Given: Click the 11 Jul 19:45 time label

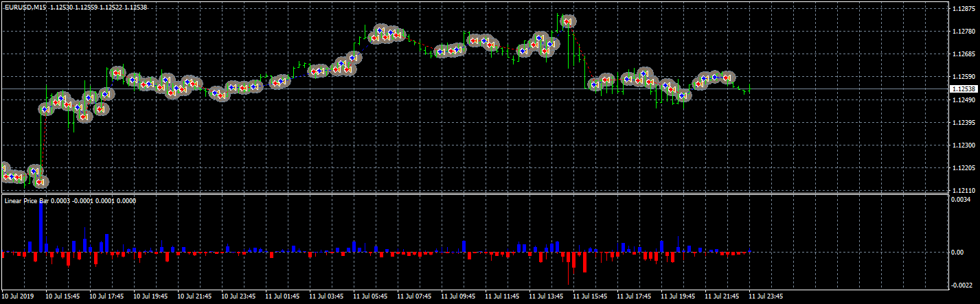Looking at the screenshot, I should [678, 296].
